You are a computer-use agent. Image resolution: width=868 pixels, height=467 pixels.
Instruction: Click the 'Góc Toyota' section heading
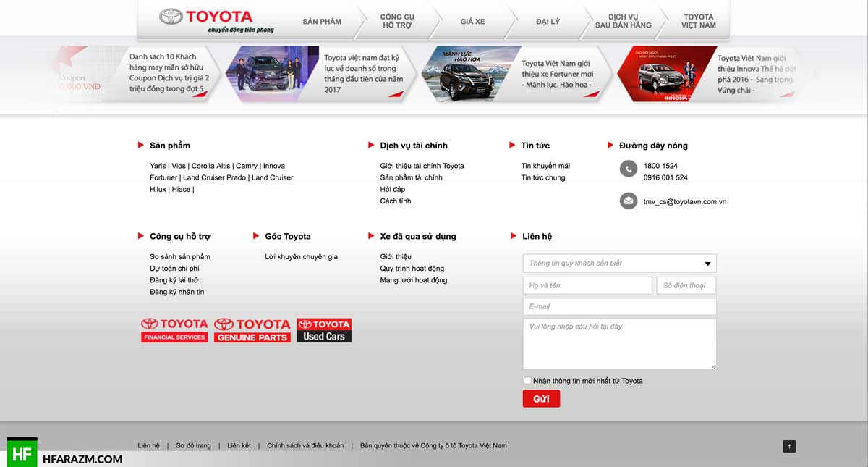click(288, 236)
